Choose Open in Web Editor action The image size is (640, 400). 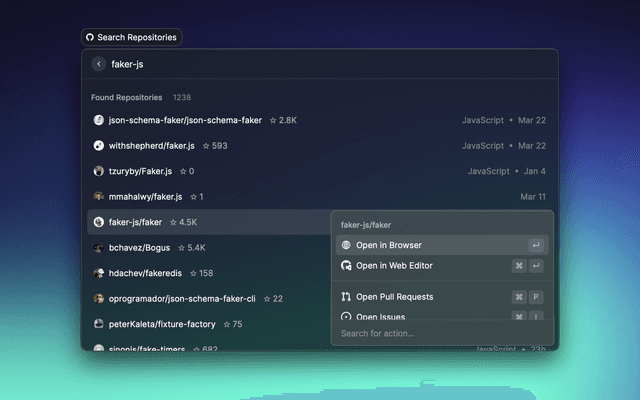tap(394, 266)
